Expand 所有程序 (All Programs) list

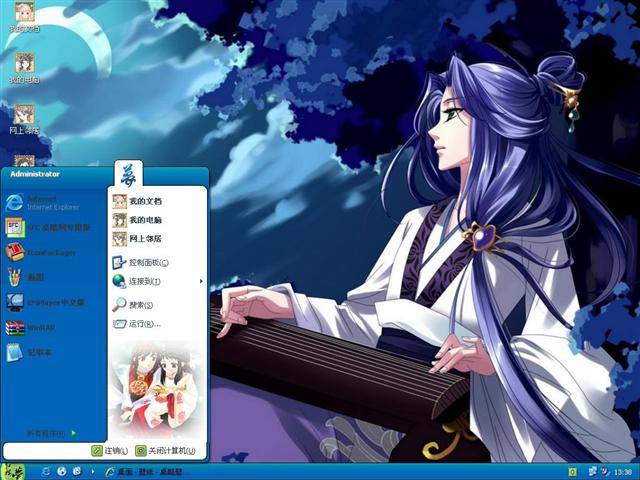tap(50, 433)
